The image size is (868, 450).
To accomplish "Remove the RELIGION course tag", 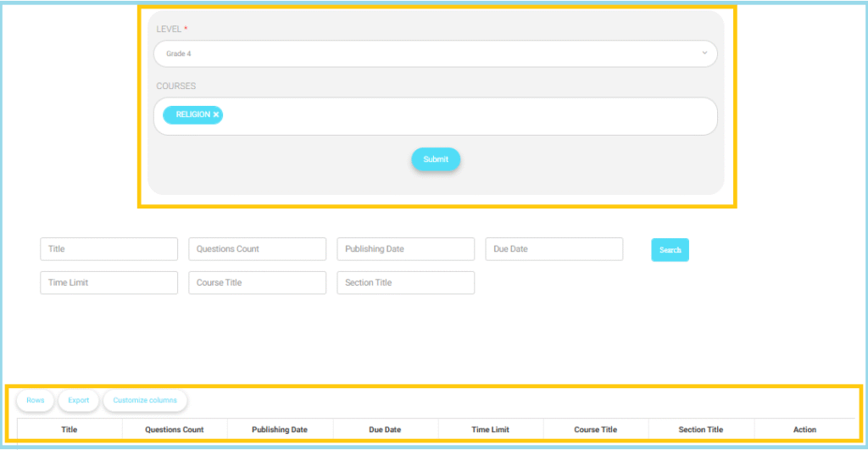I will (216, 114).
